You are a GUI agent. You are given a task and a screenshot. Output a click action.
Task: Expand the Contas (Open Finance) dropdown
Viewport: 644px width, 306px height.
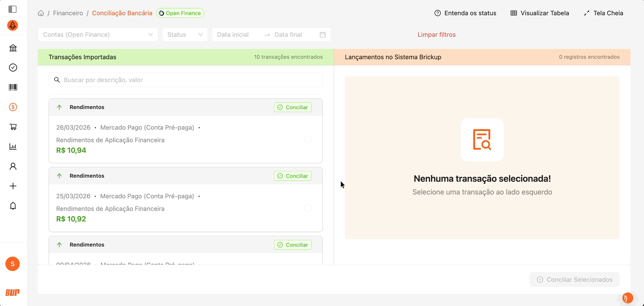click(98, 35)
